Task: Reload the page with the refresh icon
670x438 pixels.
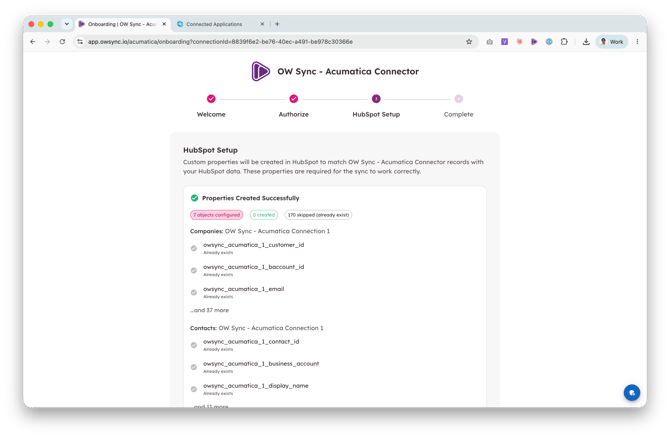Action: coord(62,42)
